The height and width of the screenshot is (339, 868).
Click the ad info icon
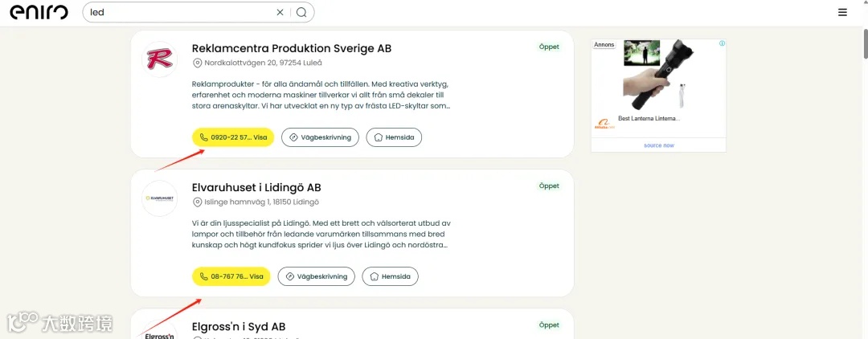722,43
